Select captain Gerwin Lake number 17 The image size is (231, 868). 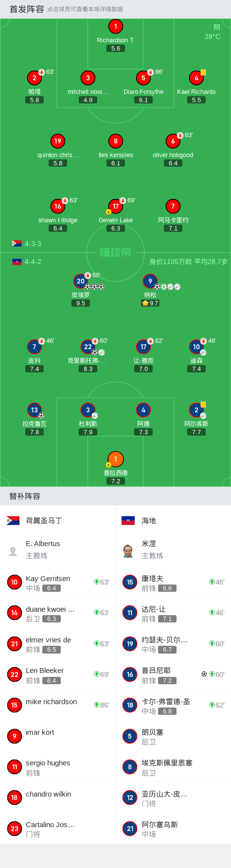click(x=115, y=206)
